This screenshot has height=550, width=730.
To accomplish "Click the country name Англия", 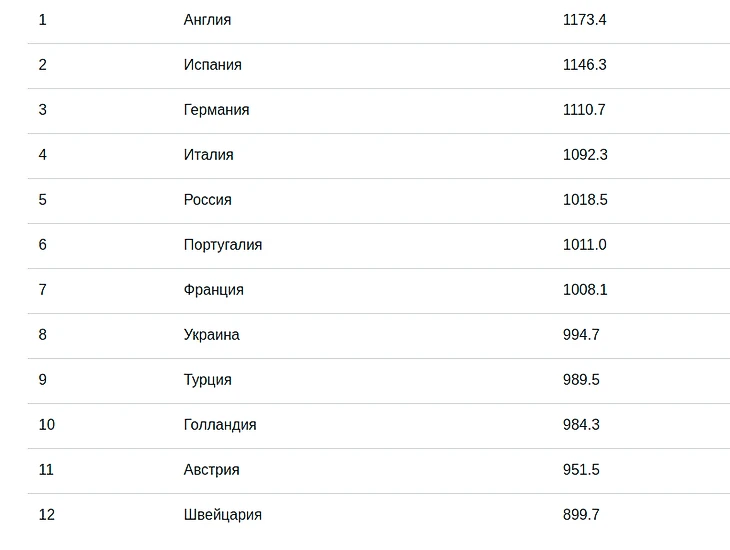I will pyautogui.click(x=207, y=20).
